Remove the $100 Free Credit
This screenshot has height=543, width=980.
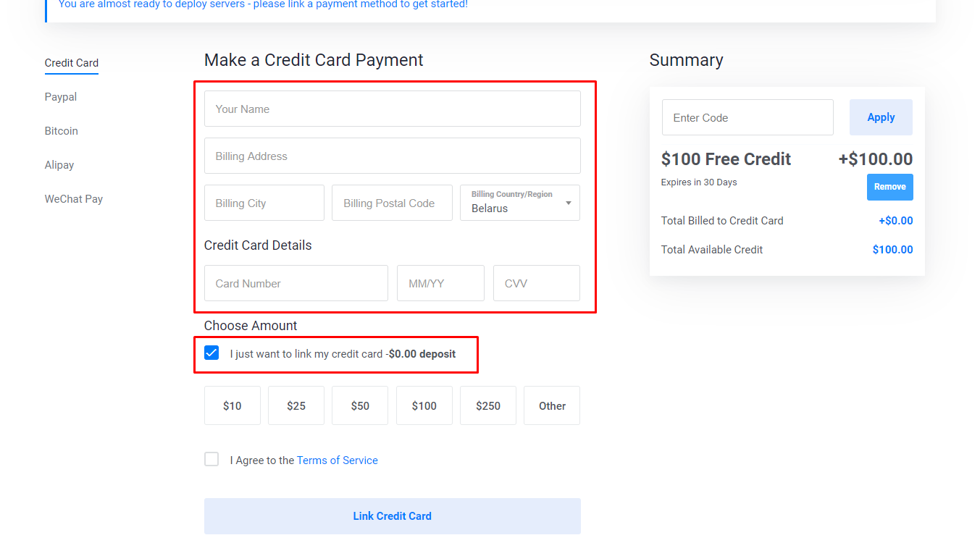pyautogui.click(x=889, y=187)
